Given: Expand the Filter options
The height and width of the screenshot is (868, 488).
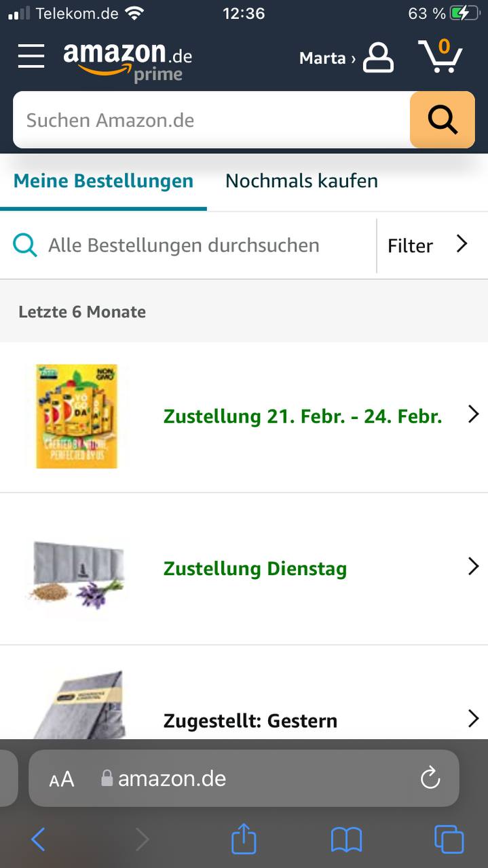Looking at the screenshot, I should pyautogui.click(x=428, y=245).
